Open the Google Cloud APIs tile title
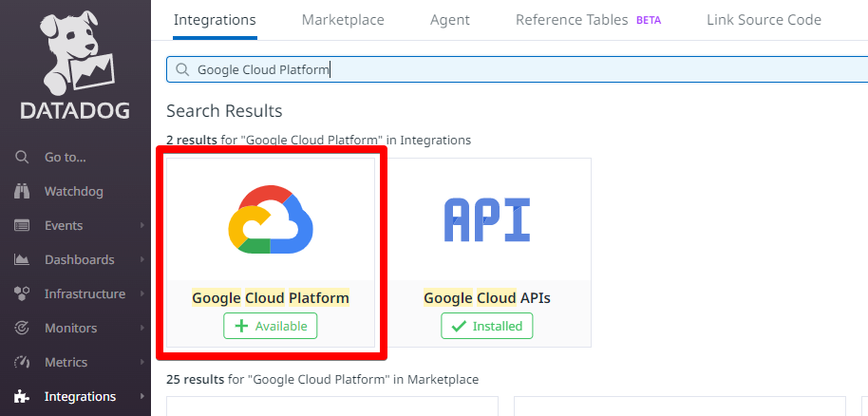Image resolution: width=868 pixels, height=416 pixels. point(487,298)
